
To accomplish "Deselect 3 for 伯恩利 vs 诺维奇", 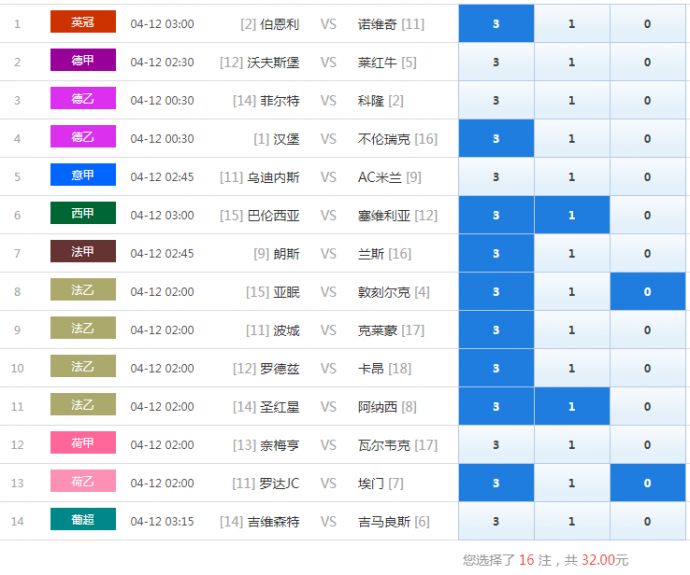I will [496, 24].
